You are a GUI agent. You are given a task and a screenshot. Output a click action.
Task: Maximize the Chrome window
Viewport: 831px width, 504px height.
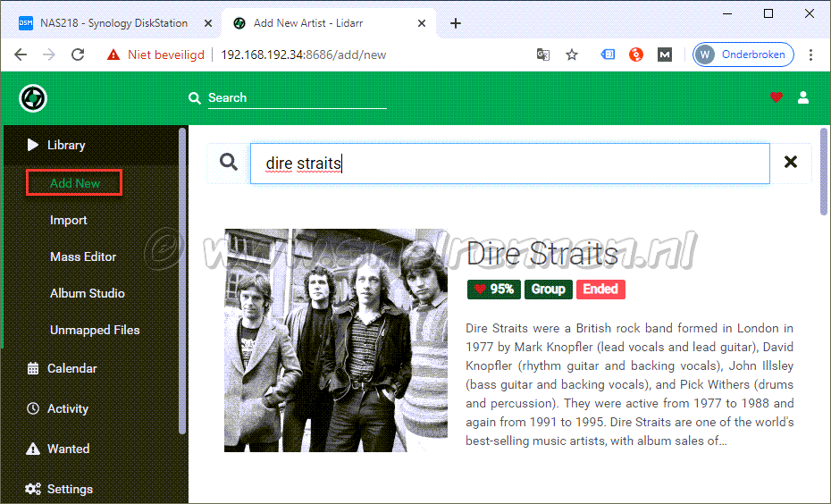coord(768,13)
